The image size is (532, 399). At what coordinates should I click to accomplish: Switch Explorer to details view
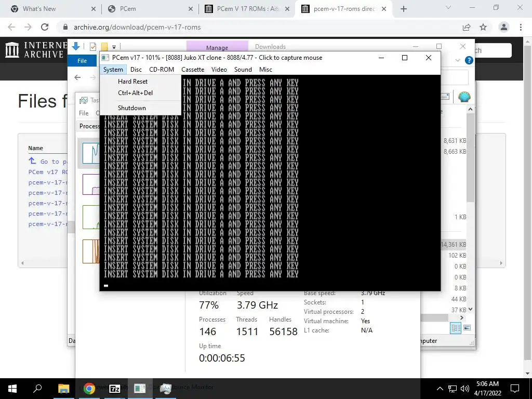pyautogui.click(x=456, y=328)
